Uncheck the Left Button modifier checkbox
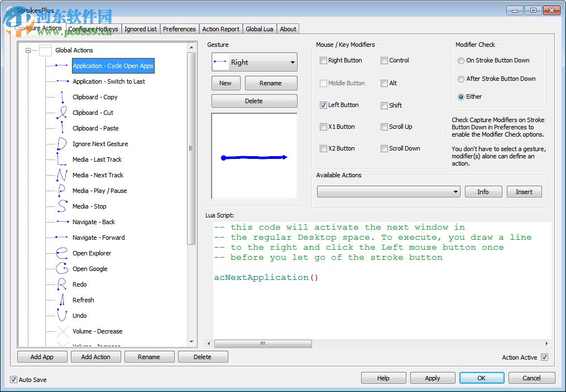The image size is (566, 392). [324, 105]
